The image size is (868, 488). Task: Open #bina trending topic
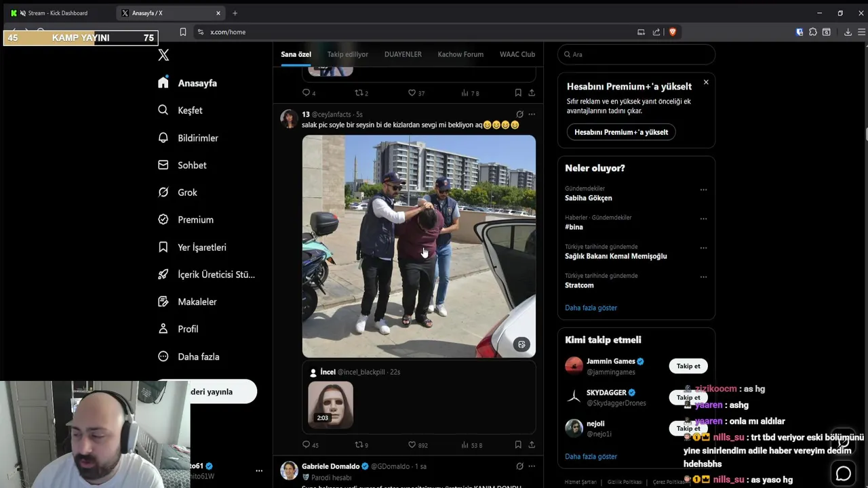[x=574, y=227]
